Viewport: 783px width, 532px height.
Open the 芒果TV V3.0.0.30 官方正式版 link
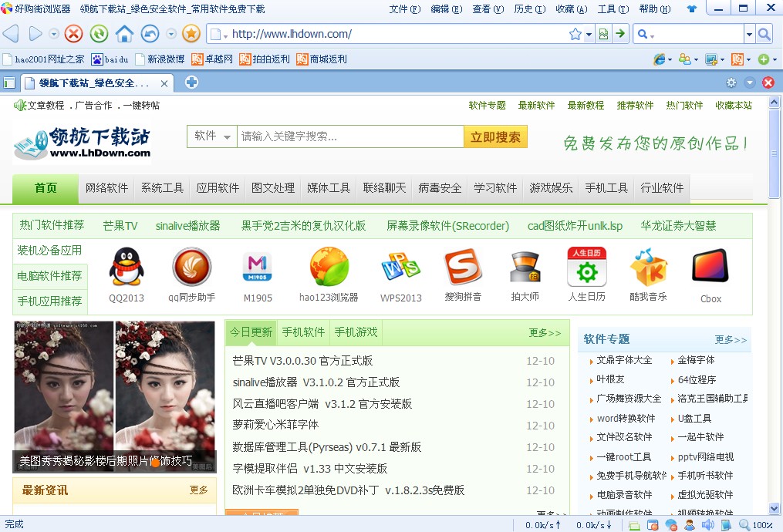(x=302, y=361)
